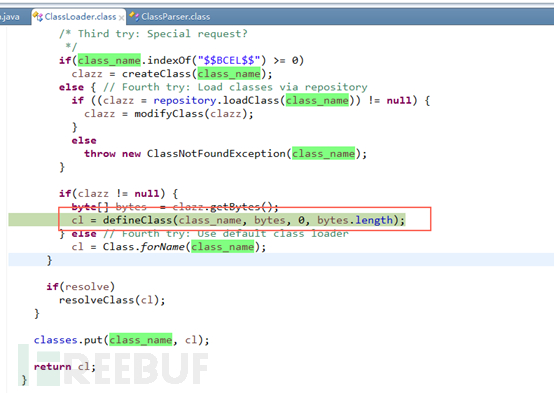Click the "$$BCEL$$" string literal
This screenshot has height=393, width=554.
point(228,60)
